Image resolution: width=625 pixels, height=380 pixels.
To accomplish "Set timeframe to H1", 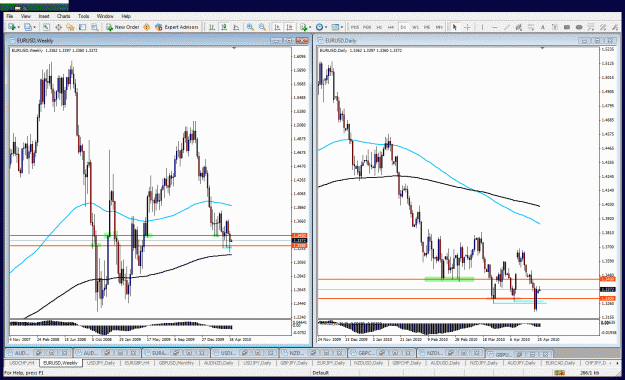I will coord(379,27).
